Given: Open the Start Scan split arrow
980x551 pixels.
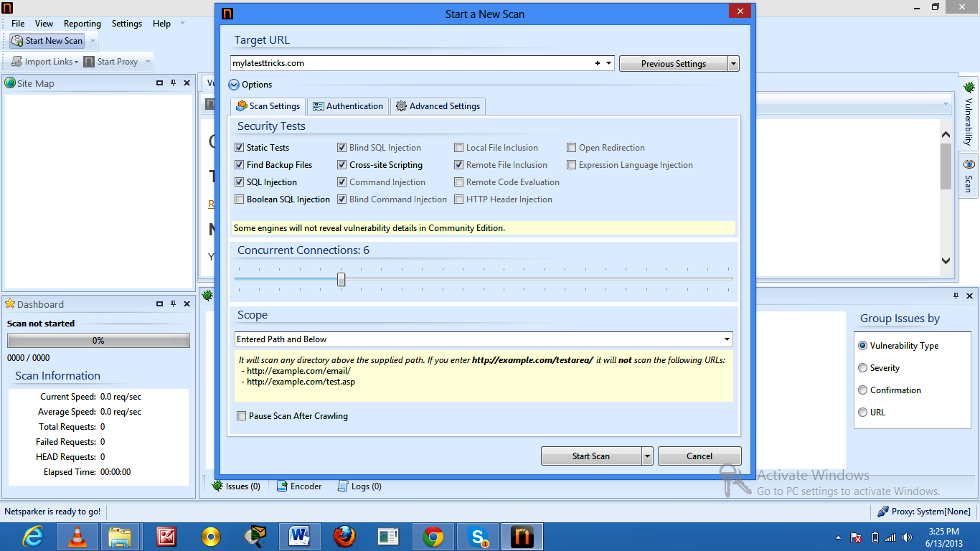Looking at the screenshot, I should pos(647,456).
